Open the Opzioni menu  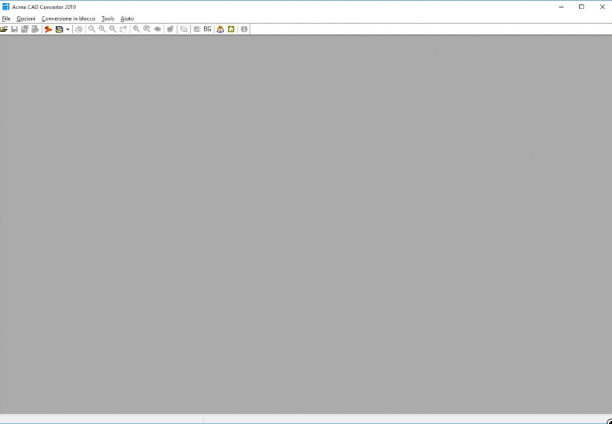click(26, 19)
